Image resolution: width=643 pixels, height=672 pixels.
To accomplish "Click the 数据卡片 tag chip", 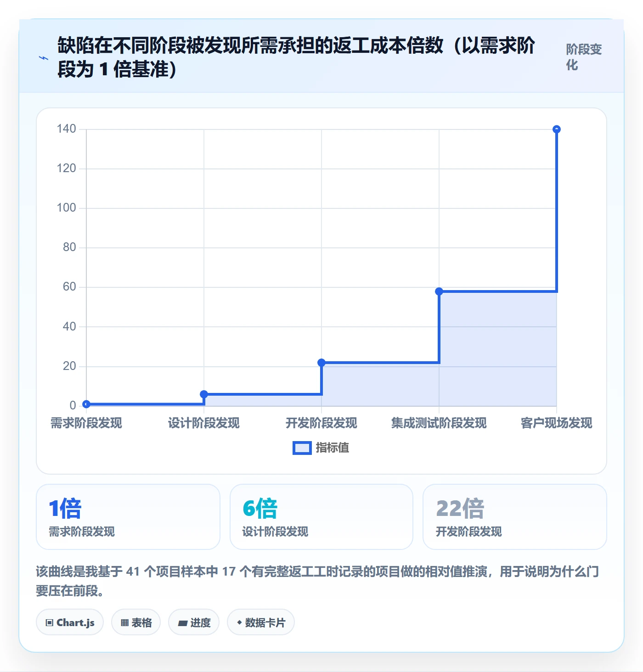I will click(261, 622).
